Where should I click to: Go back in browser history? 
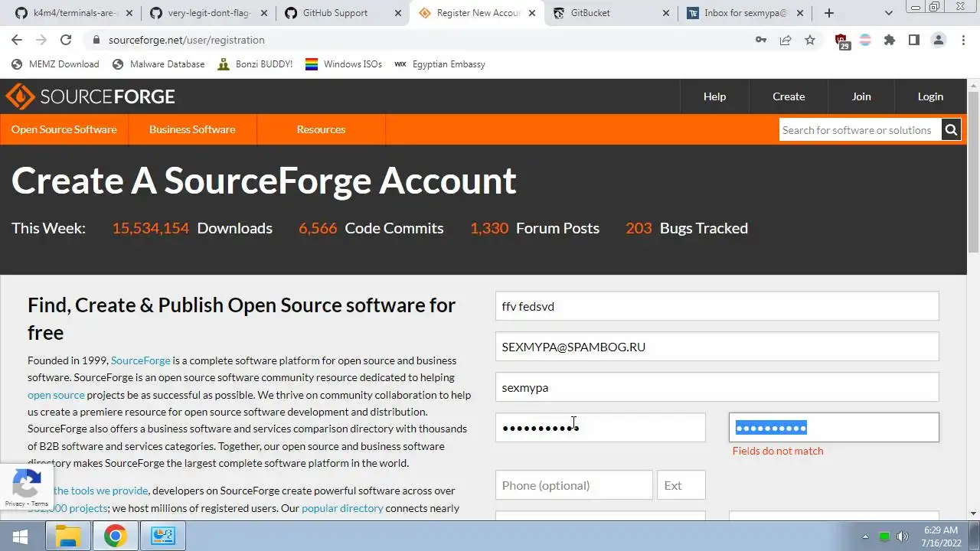[x=17, y=40]
